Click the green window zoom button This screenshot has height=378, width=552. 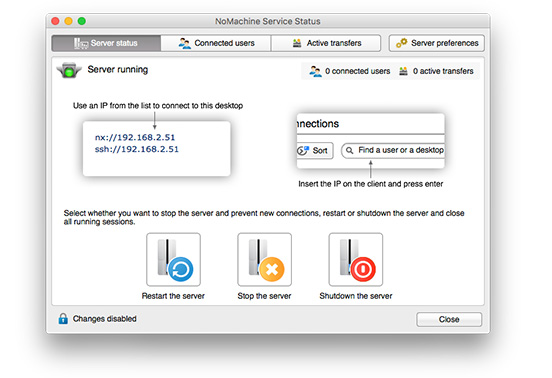(82, 21)
